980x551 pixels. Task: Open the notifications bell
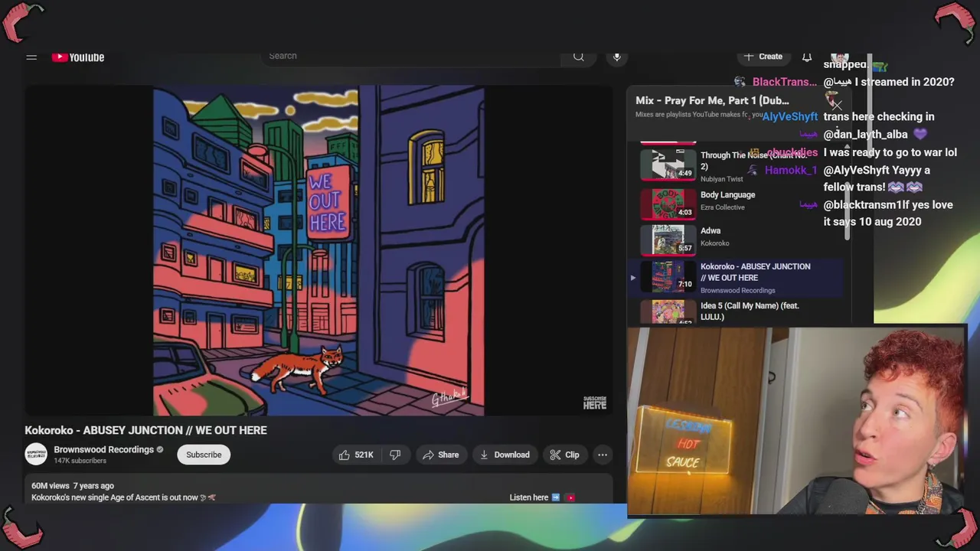tap(807, 57)
